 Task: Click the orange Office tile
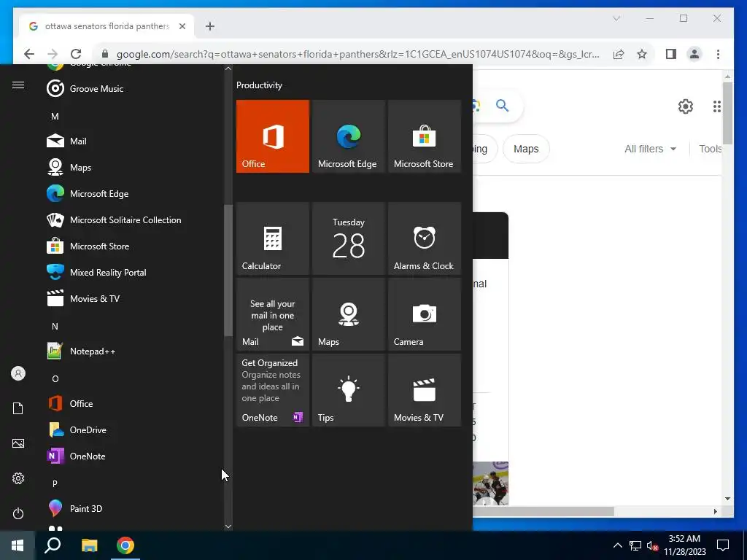273,136
